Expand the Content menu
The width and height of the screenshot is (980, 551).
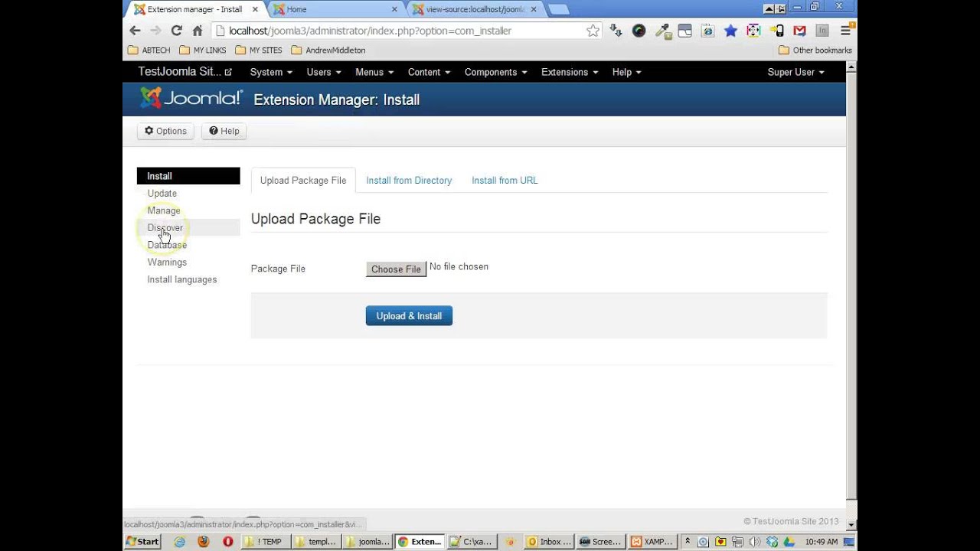pos(429,72)
